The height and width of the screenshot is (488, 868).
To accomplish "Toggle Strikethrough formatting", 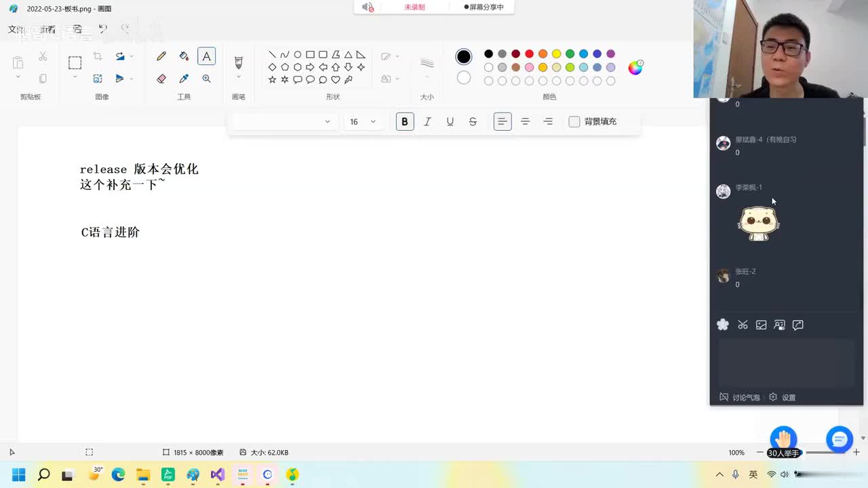I will coord(473,121).
